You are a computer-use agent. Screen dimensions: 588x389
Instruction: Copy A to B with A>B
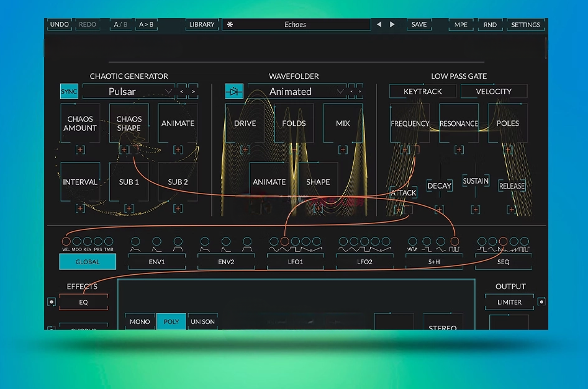click(x=147, y=24)
